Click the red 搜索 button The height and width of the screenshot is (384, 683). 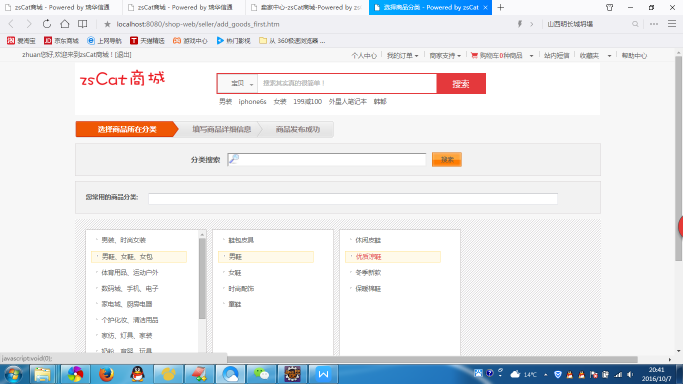[461, 83]
